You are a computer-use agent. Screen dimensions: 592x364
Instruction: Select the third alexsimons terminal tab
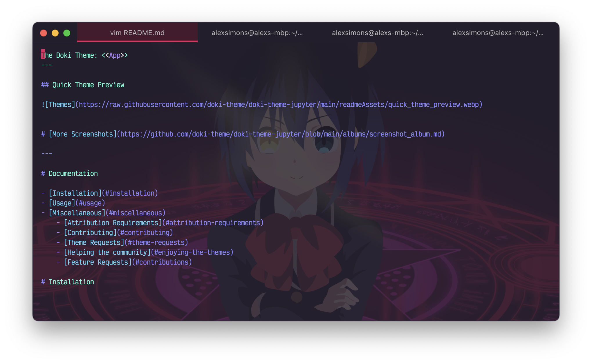[x=378, y=33]
